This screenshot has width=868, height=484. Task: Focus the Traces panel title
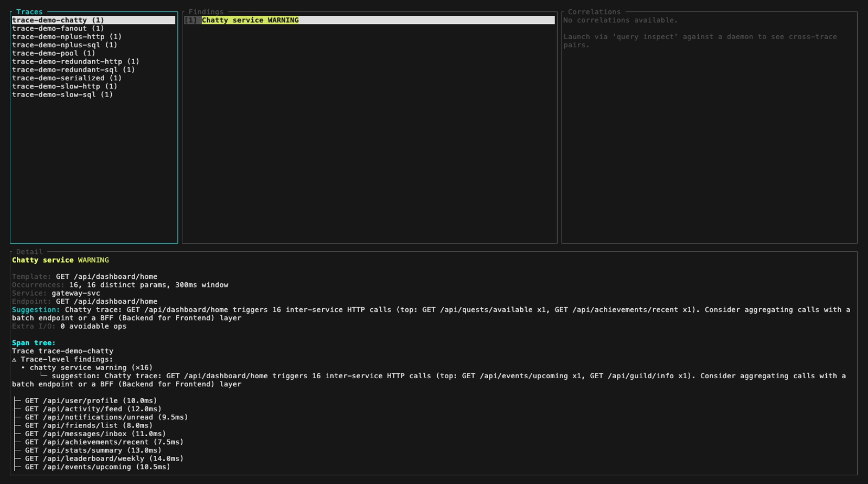pos(29,12)
